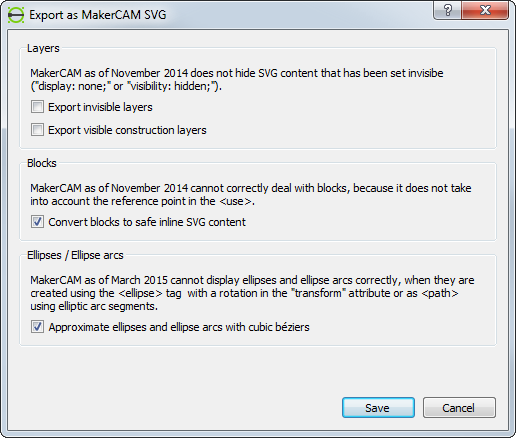Viewport: 516px width, 438px height.
Task: Cancel the SVG export dialog
Action: 459,407
